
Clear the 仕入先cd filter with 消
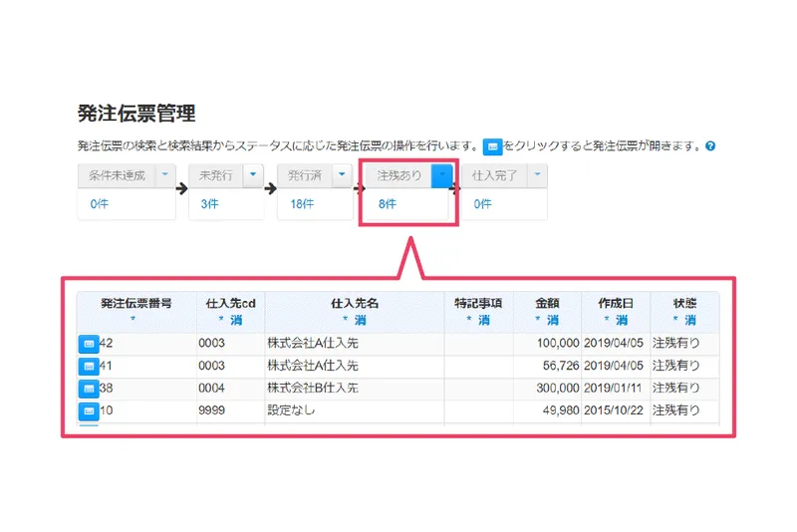click(236, 320)
